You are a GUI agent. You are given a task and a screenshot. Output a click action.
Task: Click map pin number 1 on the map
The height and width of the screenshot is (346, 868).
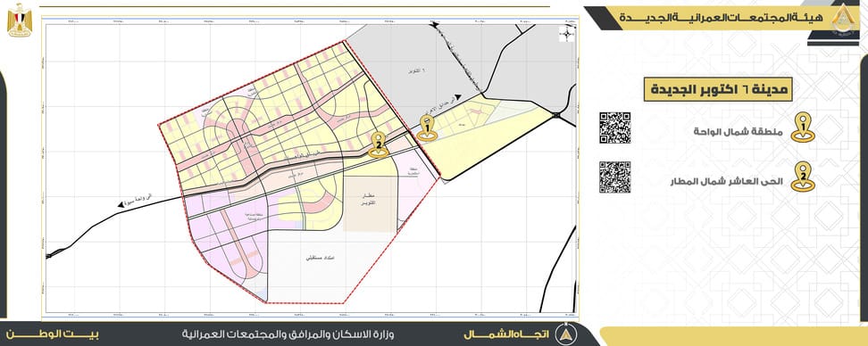427,128
